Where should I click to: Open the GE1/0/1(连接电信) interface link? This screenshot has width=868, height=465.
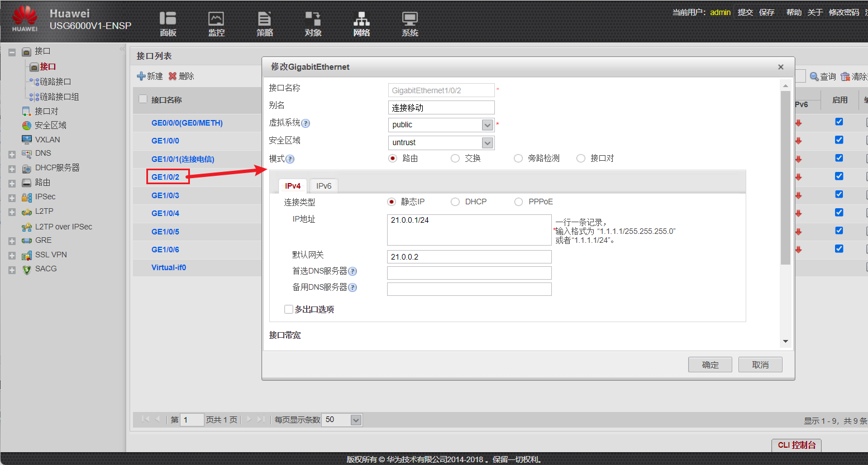[x=183, y=159]
